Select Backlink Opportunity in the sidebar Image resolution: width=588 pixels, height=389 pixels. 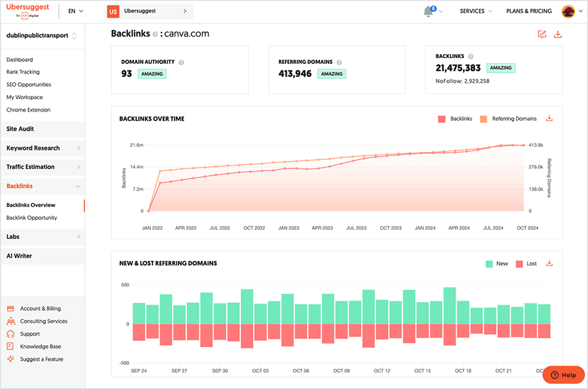click(31, 218)
